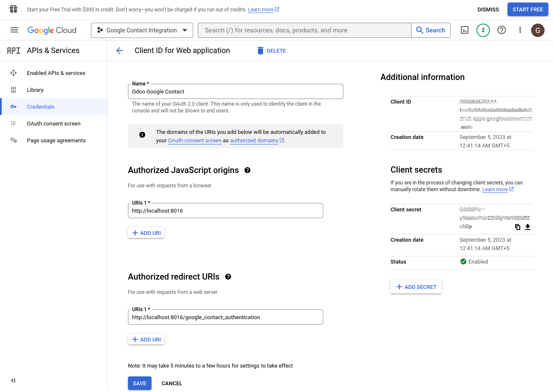Image resolution: width=553 pixels, height=392 pixels.
Task: Click the Save button
Action: point(140,384)
